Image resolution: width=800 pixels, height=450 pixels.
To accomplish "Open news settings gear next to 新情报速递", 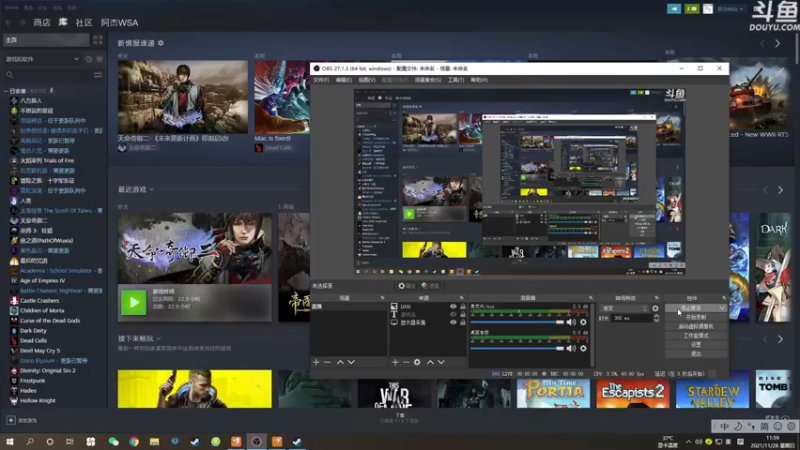I will pyautogui.click(x=161, y=43).
